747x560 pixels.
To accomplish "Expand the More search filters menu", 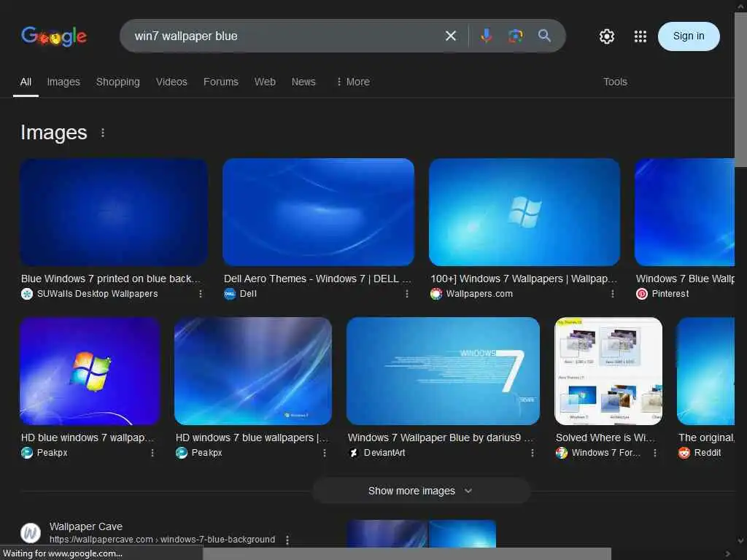I will pyautogui.click(x=353, y=82).
